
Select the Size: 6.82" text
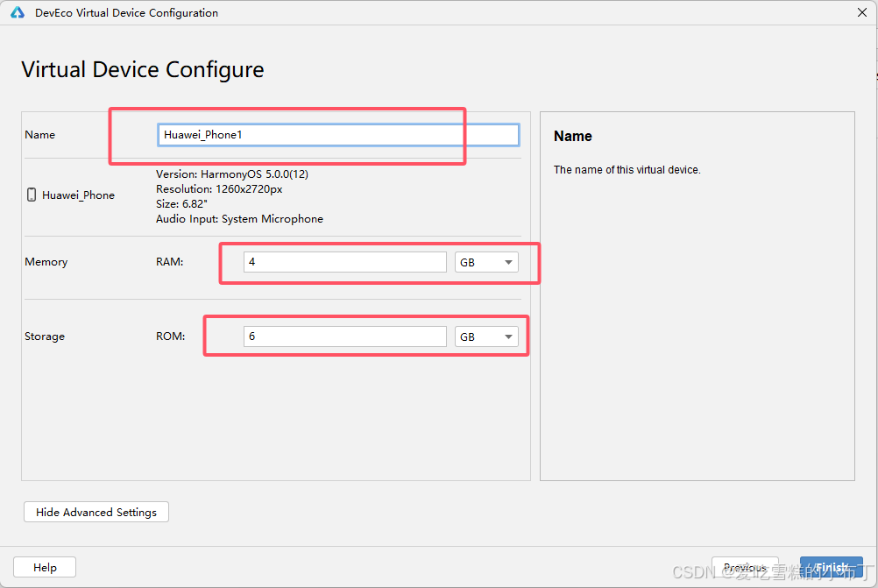pos(181,204)
